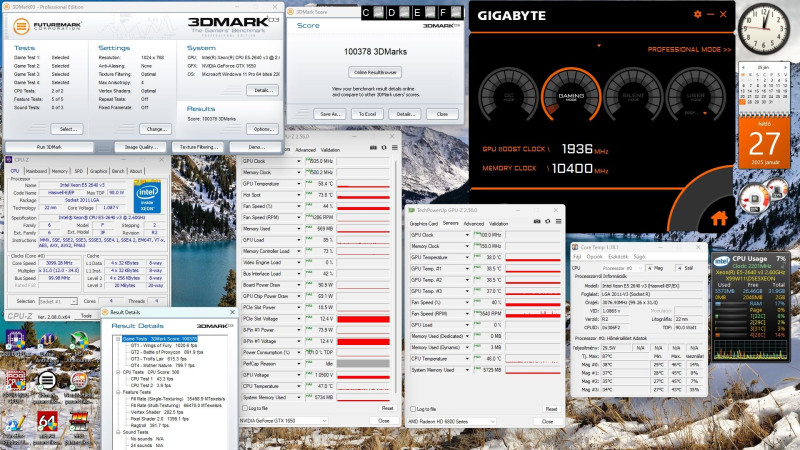Collapse Feature Tests node in Result Details
800x450 pixels.
(x=118, y=392)
